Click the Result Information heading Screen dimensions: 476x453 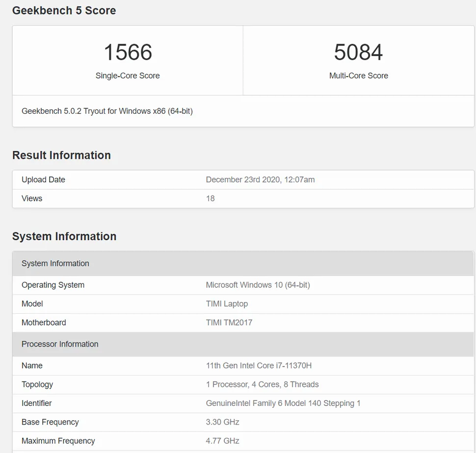coord(61,155)
